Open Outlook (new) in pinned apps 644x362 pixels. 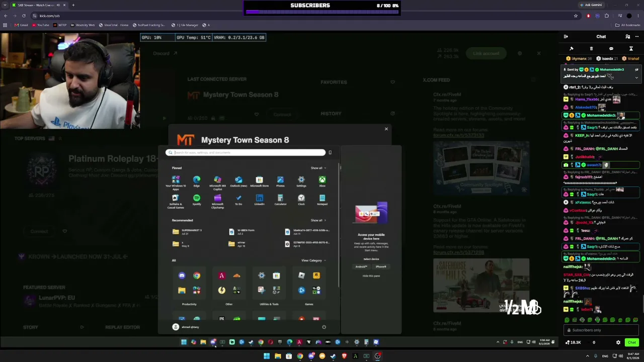coord(238,182)
